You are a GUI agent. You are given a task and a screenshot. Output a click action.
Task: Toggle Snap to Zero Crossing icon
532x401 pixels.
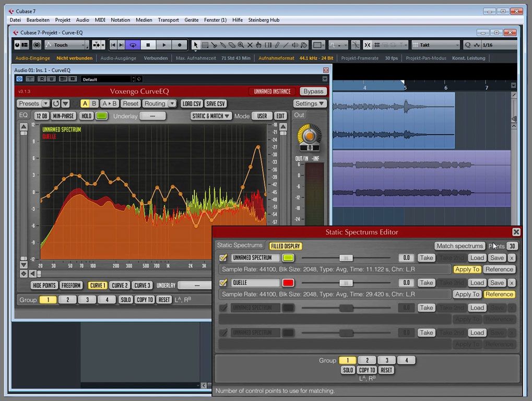point(355,45)
